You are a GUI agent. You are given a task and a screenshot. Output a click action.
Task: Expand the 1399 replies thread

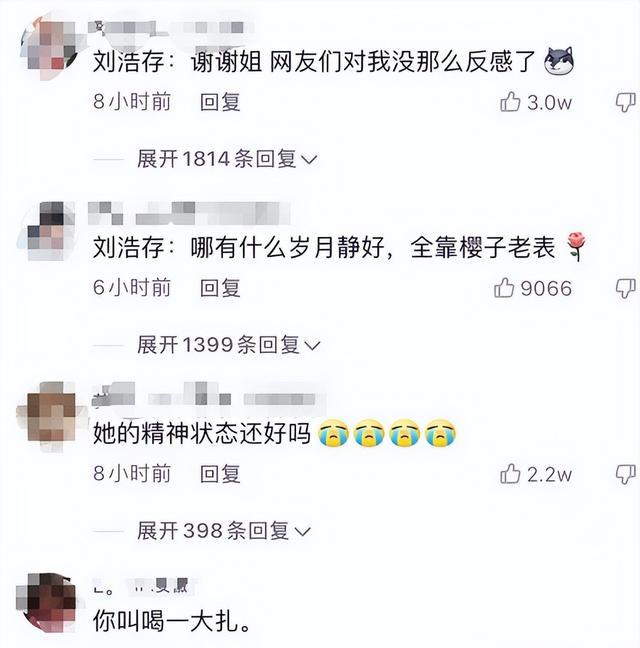[x=228, y=345]
